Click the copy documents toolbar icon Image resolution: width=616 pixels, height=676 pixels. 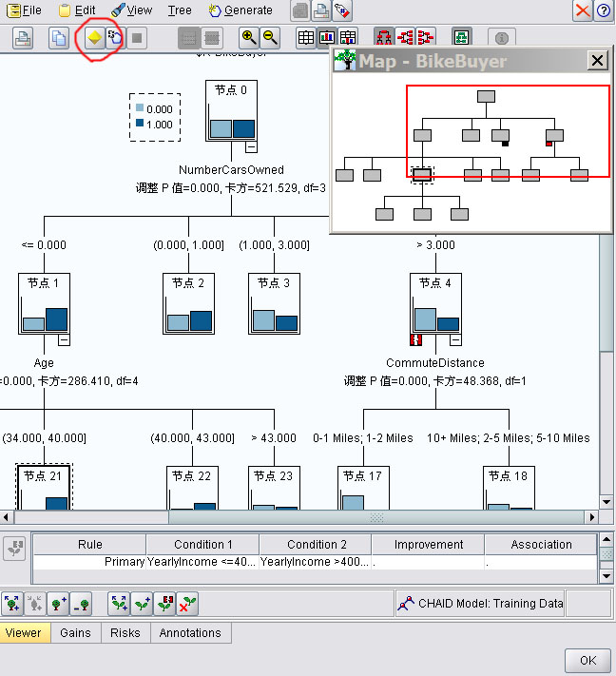click(x=59, y=38)
